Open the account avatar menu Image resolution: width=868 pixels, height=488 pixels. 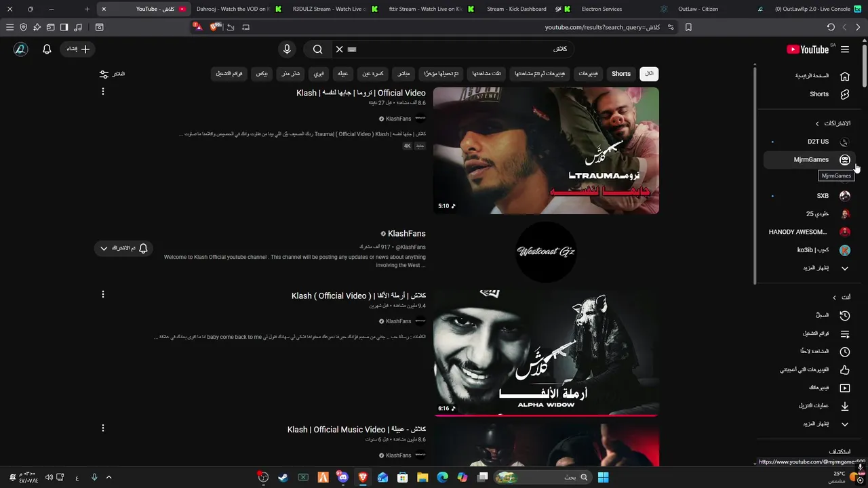[x=20, y=49]
